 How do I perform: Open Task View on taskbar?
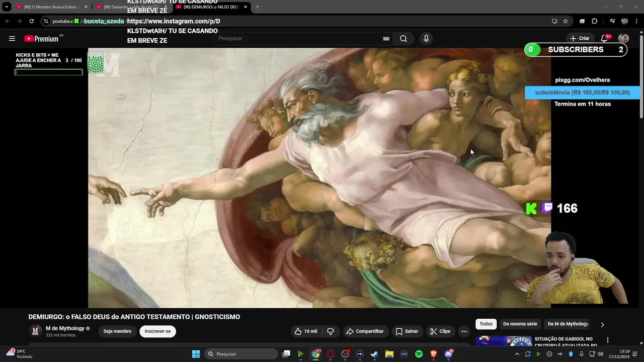point(286,354)
